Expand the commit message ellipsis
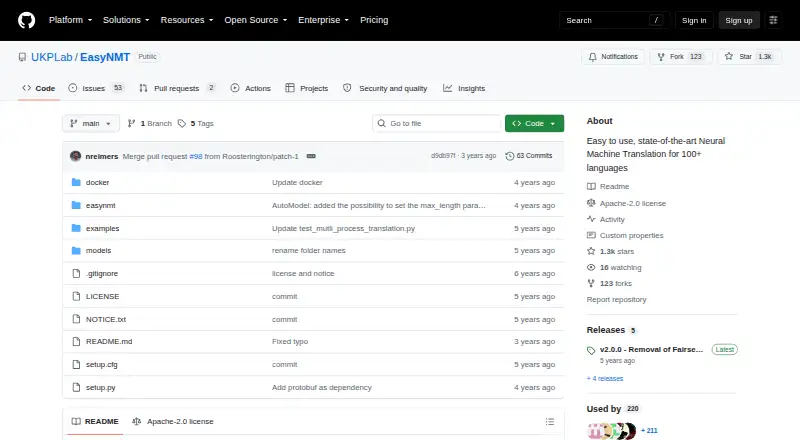Image resolution: width=800 pixels, height=440 pixels. pyautogui.click(x=311, y=156)
